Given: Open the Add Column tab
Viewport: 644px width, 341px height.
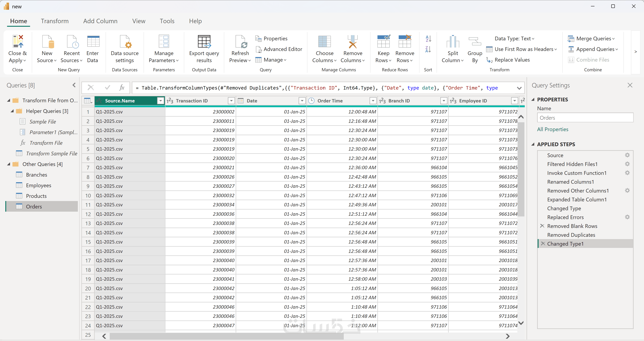Looking at the screenshot, I should [100, 21].
